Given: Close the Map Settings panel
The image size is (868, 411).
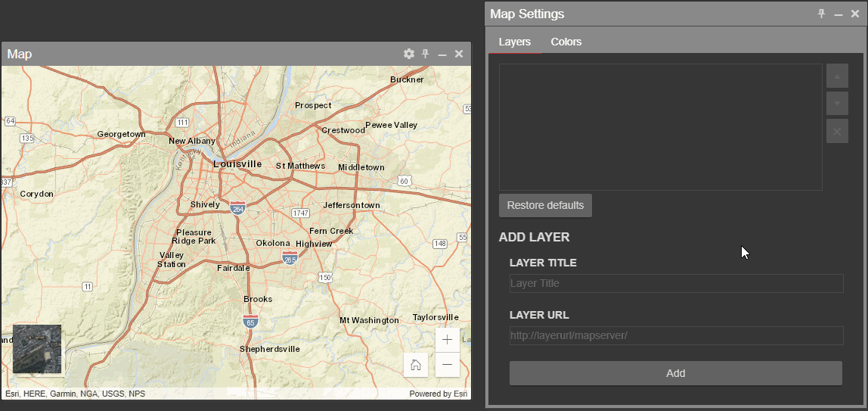Looking at the screenshot, I should click(854, 14).
